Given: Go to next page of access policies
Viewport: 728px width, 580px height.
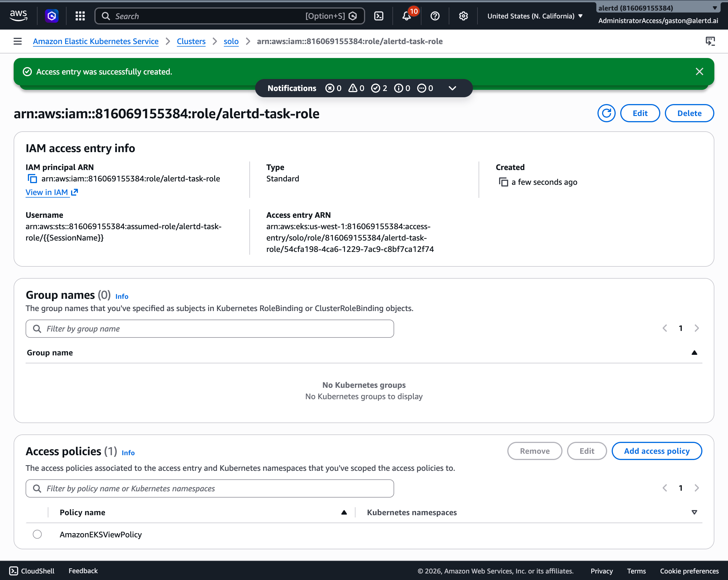Looking at the screenshot, I should tap(696, 488).
